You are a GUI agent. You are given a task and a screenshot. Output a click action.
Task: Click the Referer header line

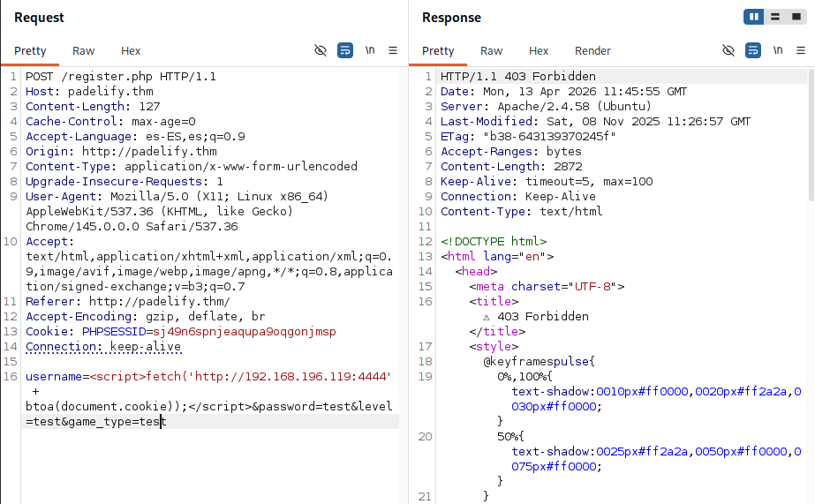tap(128, 302)
